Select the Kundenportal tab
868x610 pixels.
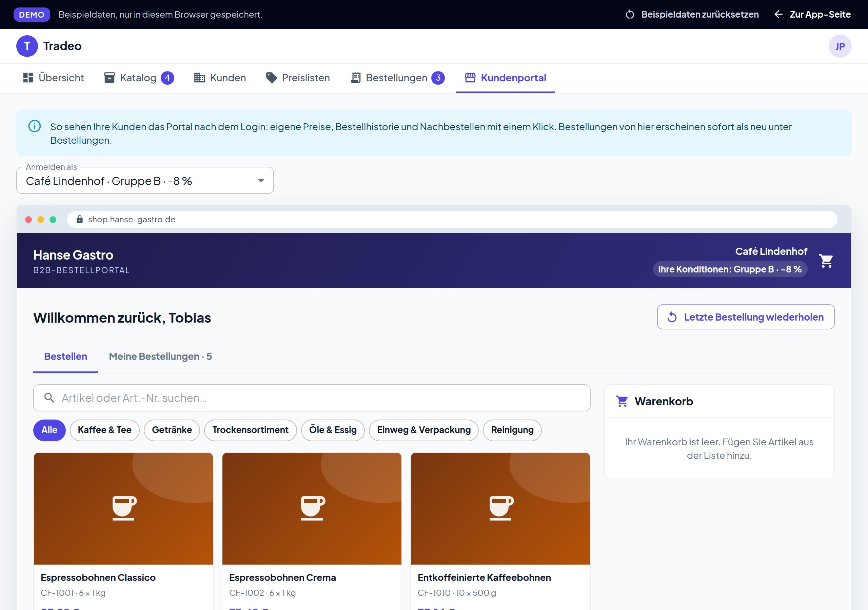(x=505, y=78)
